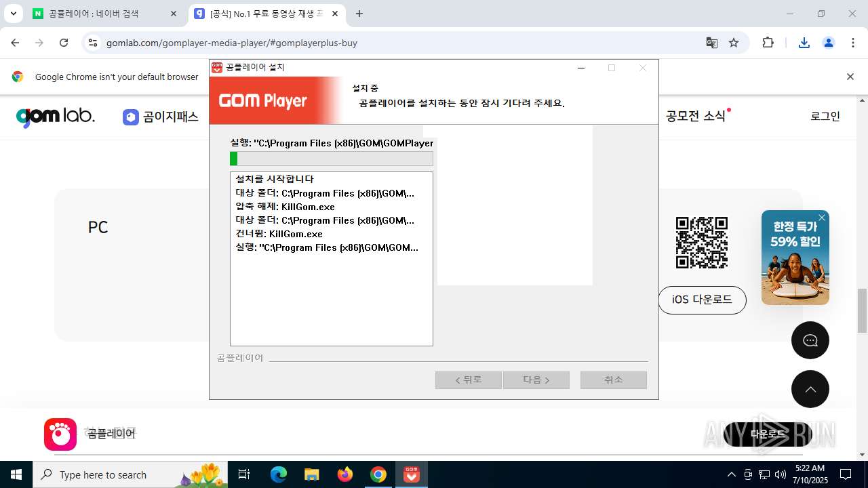The width and height of the screenshot is (868, 488).
Task: Click the GOM Player installer banner logo
Action: click(263, 101)
